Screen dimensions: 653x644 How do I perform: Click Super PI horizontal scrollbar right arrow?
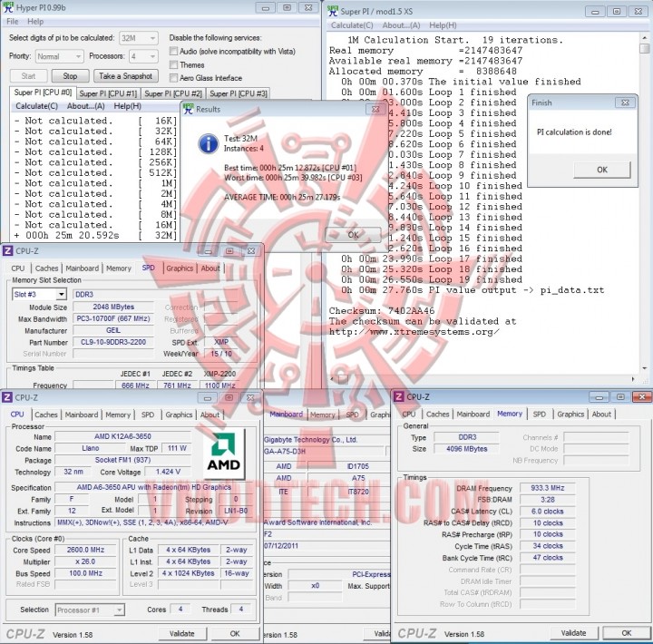coord(633,379)
